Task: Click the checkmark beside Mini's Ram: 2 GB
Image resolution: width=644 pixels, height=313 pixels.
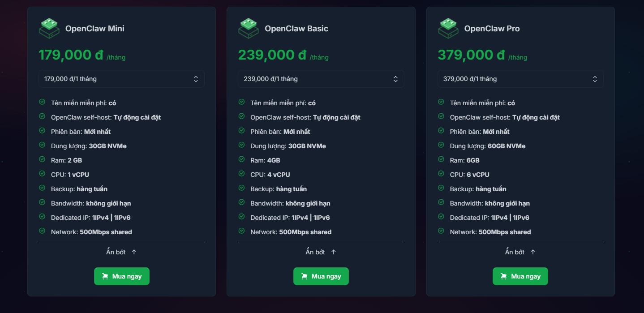Action: [42, 160]
